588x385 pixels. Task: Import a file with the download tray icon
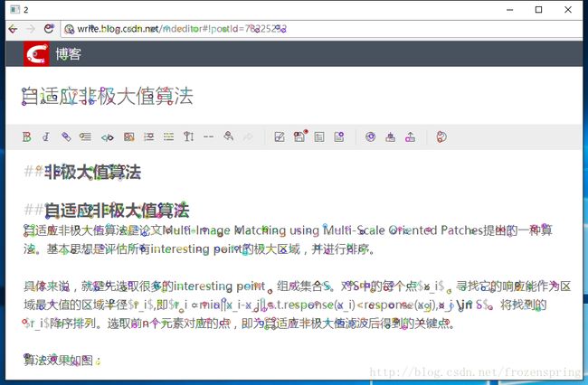[x=391, y=136]
